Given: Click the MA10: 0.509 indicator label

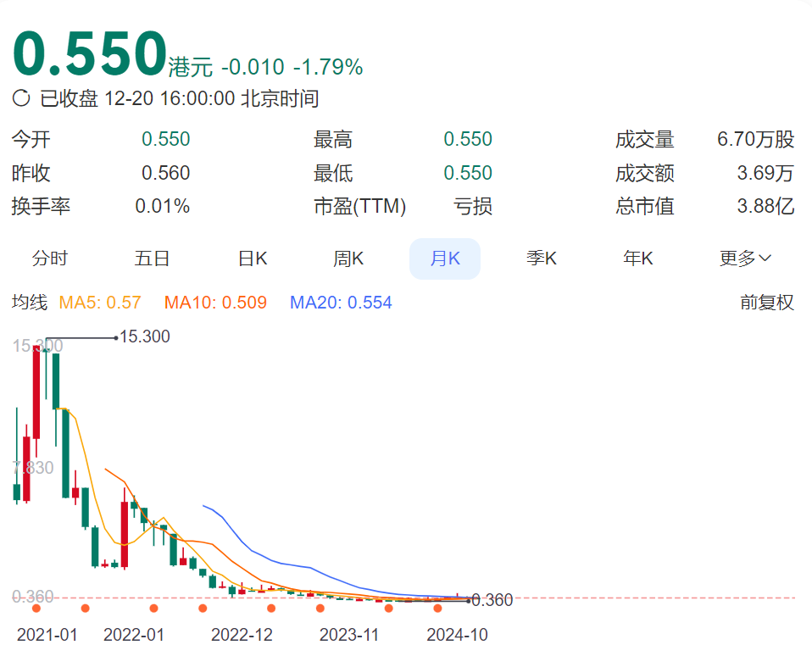Looking at the screenshot, I should pos(215,303).
